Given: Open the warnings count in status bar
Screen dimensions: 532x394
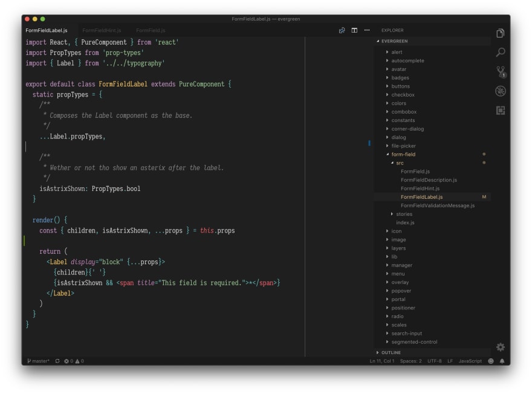Looking at the screenshot, I should point(80,361).
